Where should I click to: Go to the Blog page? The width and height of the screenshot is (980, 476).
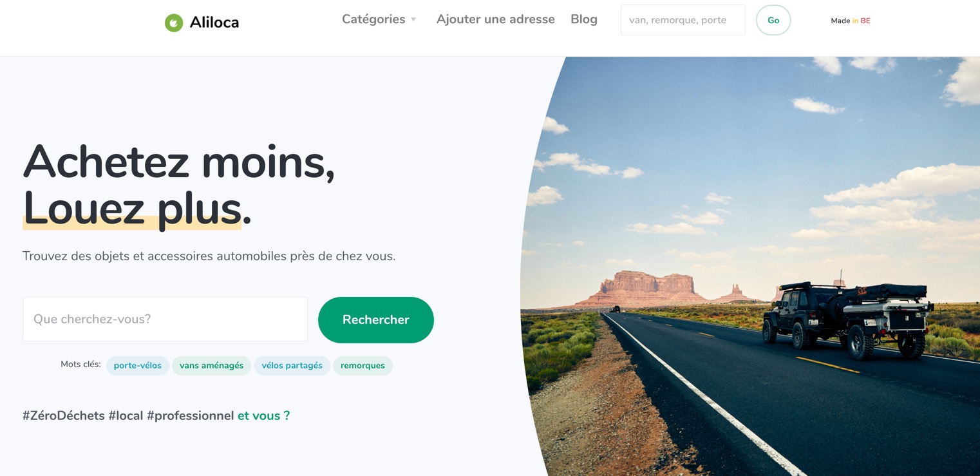pos(584,19)
